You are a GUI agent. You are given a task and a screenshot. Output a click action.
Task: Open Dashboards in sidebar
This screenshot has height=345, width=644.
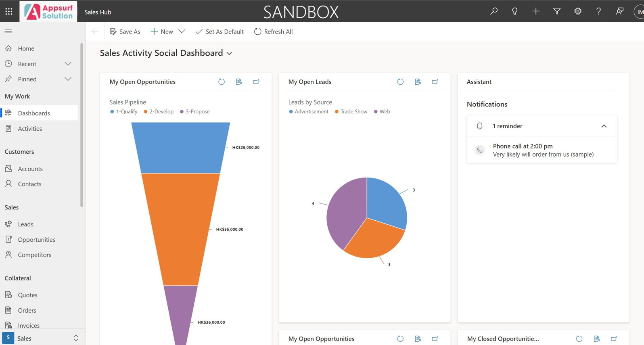(x=39, y=113)
